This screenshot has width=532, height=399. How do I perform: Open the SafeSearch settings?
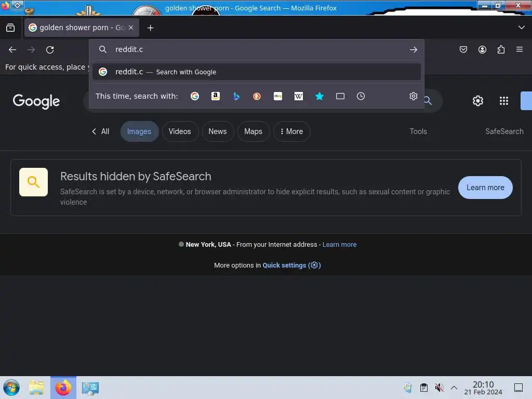(x=504, y=131)
